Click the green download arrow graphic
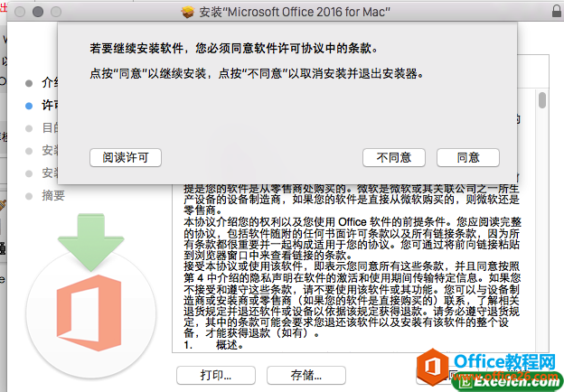Viewport: 564px width, 392px height. coord(91,242)
